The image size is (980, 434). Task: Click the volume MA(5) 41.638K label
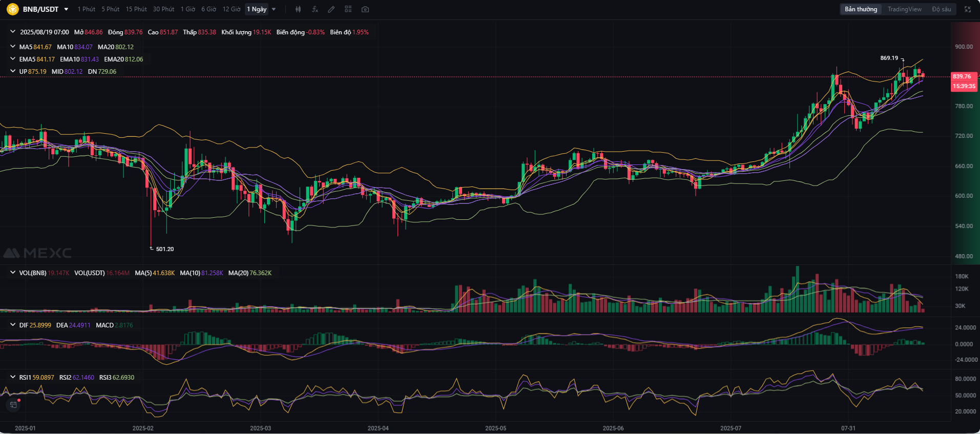155,273
